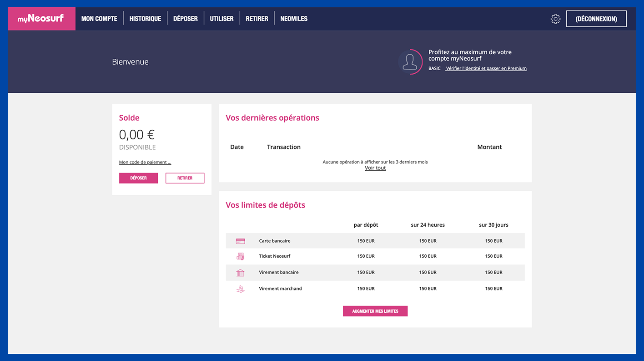The width and height of the screenshot is (644, 361).
Task: Click the Virement marchand label
Action: (x=280, y=288)
